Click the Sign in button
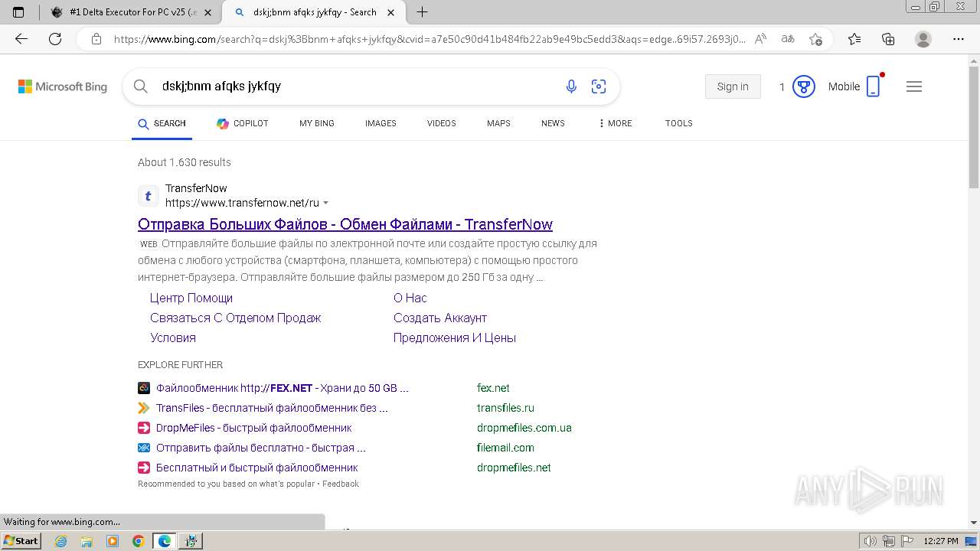Screen dimensions: 980x551 click(x=733, y=86)
